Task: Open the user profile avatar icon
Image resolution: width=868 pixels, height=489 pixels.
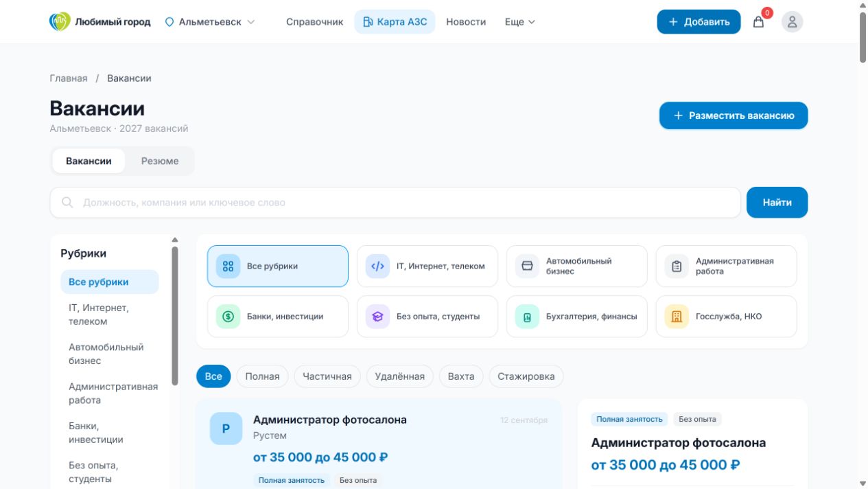Action: [x=792, y=22]
